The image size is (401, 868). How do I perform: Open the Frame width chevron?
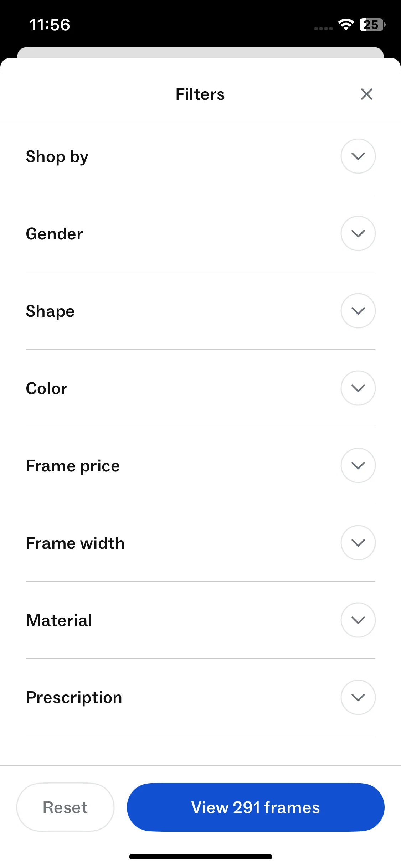pyautogui.click(x=358, y=543)
